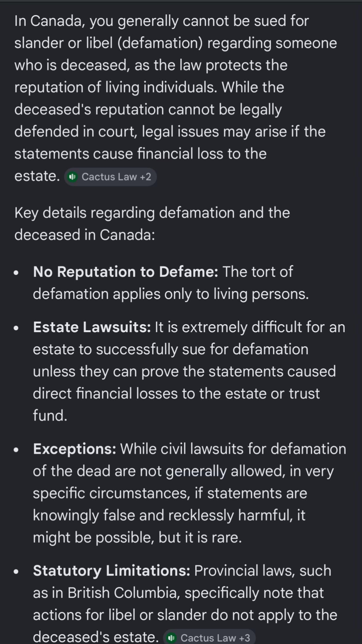Image resolution: width=362 pixels, height=644 pixels.
Task: Click the bullet point beside 'Exceptions'
Action: (x=16, y=450)
